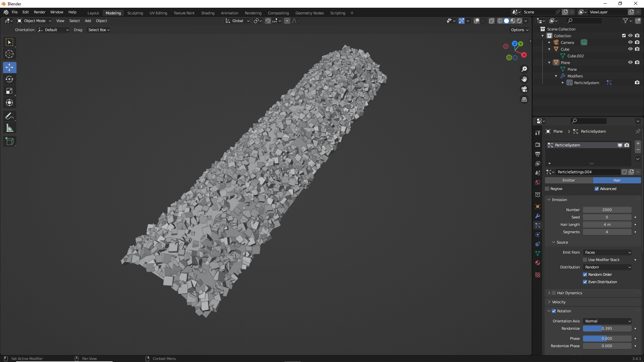Viewport: 644px width, 362px height.
Task: Switch to Perspective/Orthographic grid icon
Action: [x=524, y=100]
